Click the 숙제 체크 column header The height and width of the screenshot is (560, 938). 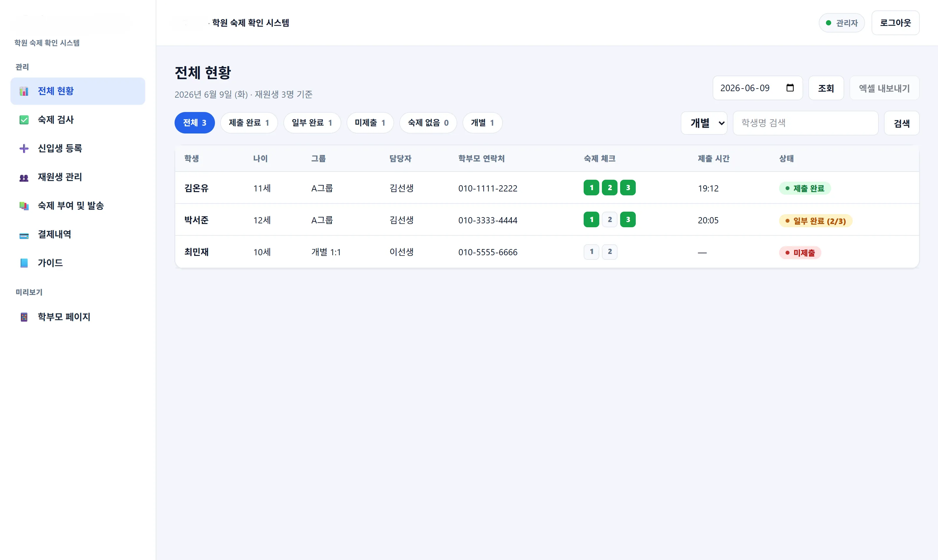click(x=600, y=159)
